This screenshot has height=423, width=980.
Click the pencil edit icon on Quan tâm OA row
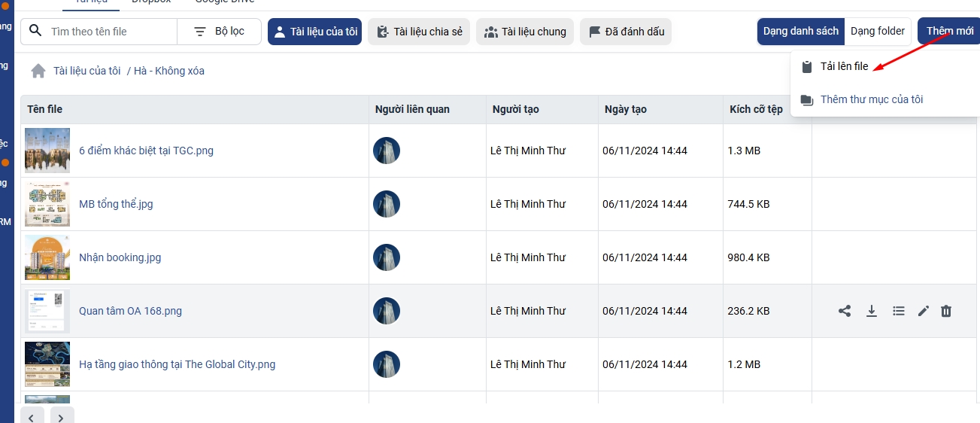924,311
